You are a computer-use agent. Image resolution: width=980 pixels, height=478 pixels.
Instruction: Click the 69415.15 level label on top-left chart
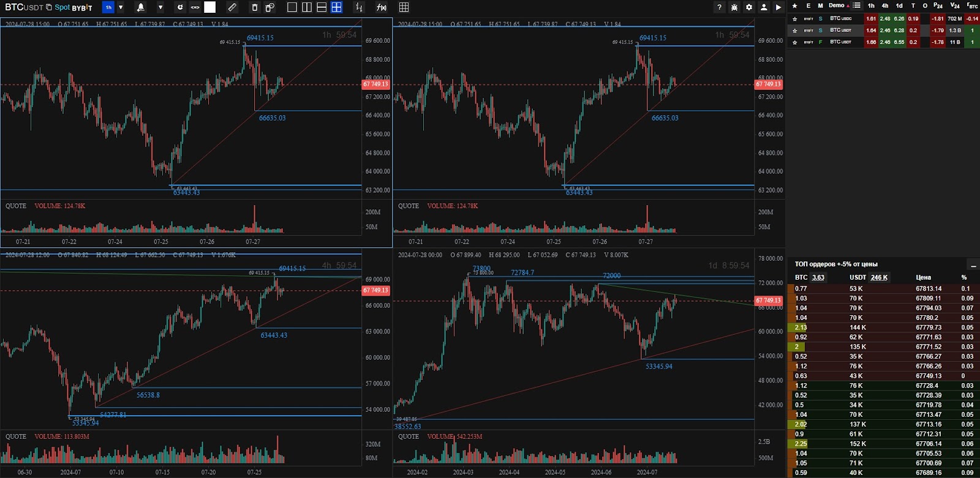pyautogui.click(x=260, y=38)
